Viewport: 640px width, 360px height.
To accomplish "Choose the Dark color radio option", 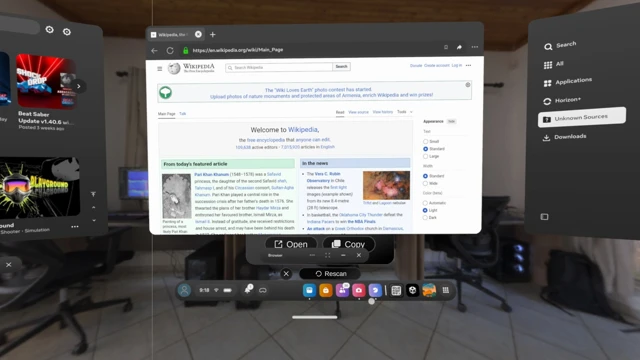I will [x=425, y=218].
